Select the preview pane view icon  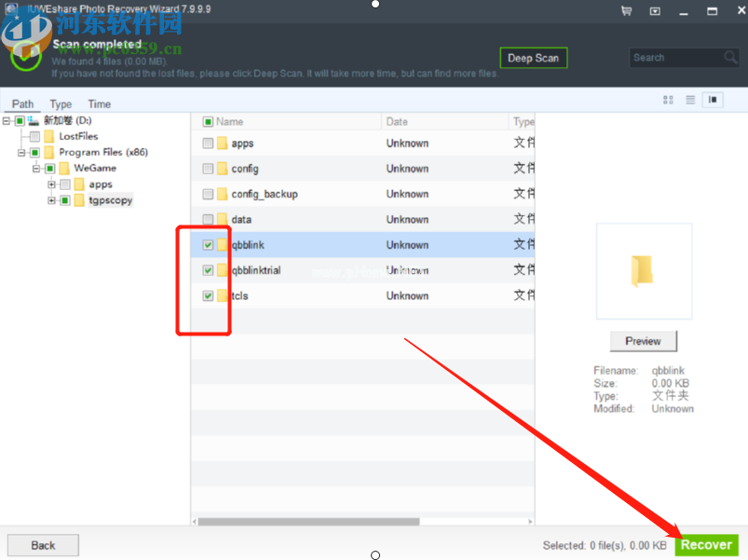(x=714, y=100)
